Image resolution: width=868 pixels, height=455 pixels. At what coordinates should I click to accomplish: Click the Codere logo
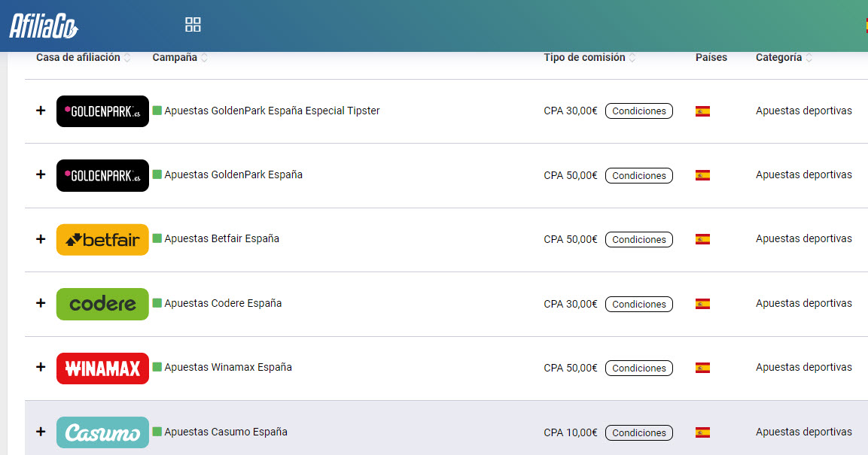pos(102,304)
